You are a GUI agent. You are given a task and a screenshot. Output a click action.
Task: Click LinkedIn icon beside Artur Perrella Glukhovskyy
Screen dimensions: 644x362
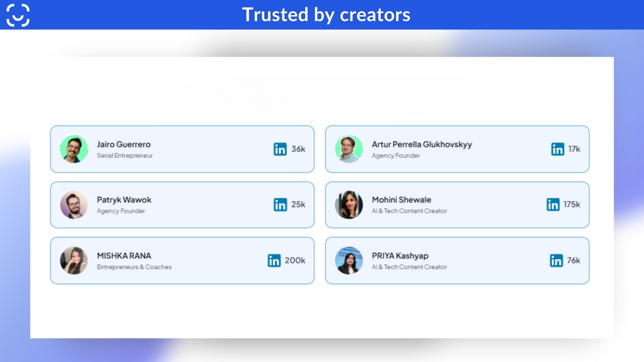[557, 149]
